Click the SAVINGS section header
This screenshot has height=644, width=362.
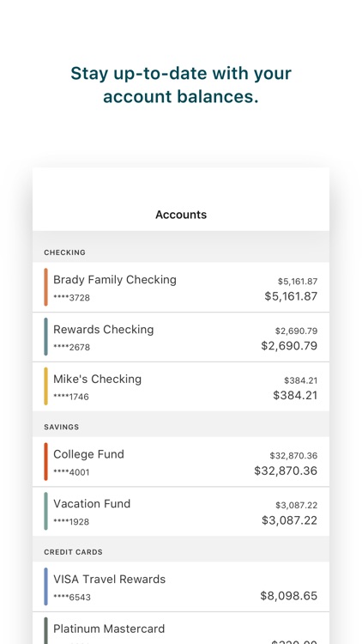62,427
